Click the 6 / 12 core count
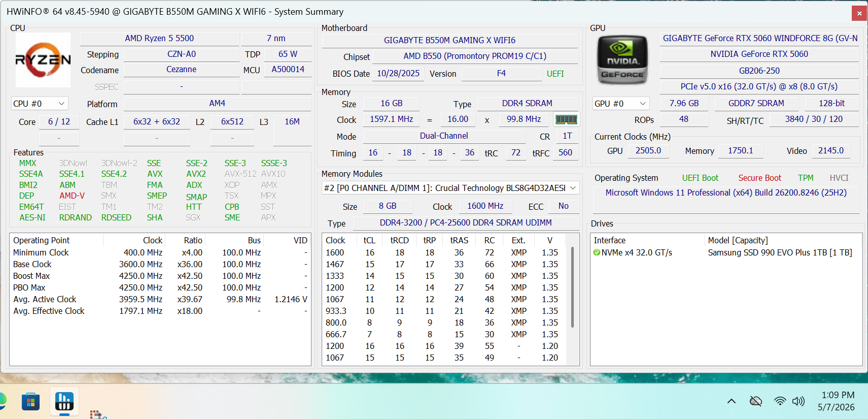The image size is (868, 419). click(x=59, y=121)
